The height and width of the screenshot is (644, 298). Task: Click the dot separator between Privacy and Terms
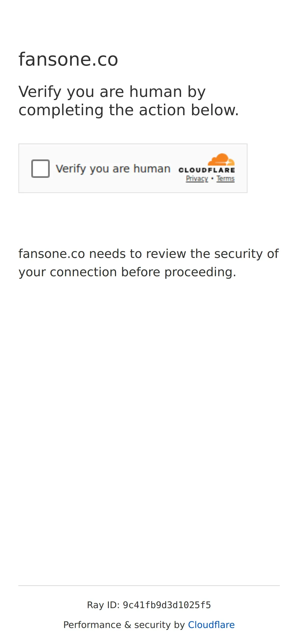pyautogui.click(x=212, y=179)
